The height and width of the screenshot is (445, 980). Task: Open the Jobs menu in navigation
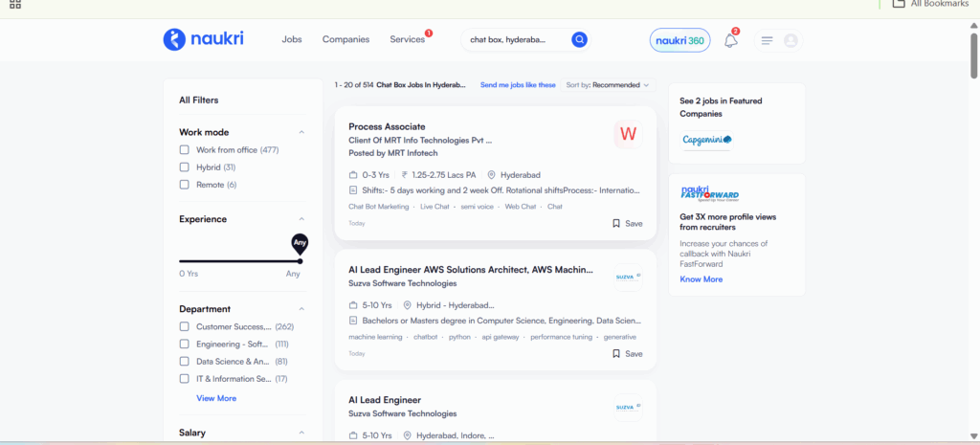[292, 39]
